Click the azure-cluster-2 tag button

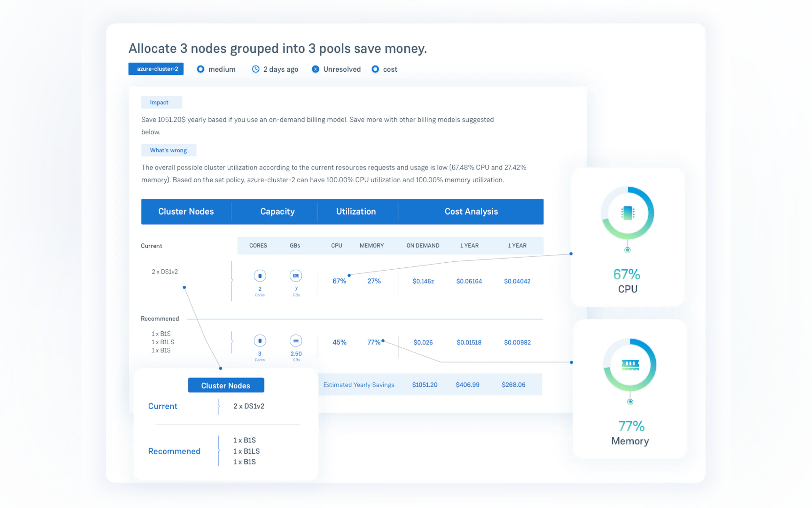point(156,69)
